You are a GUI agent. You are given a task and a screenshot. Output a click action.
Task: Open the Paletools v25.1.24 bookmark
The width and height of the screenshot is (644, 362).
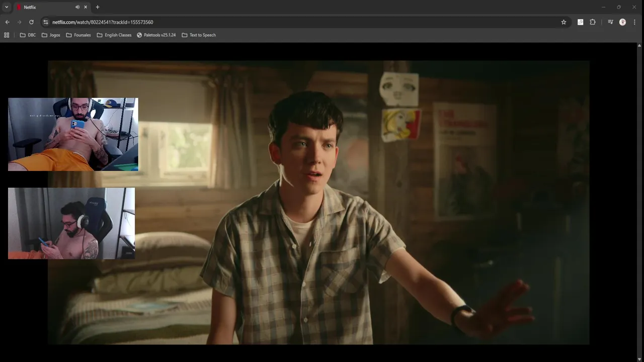(156, 35)
